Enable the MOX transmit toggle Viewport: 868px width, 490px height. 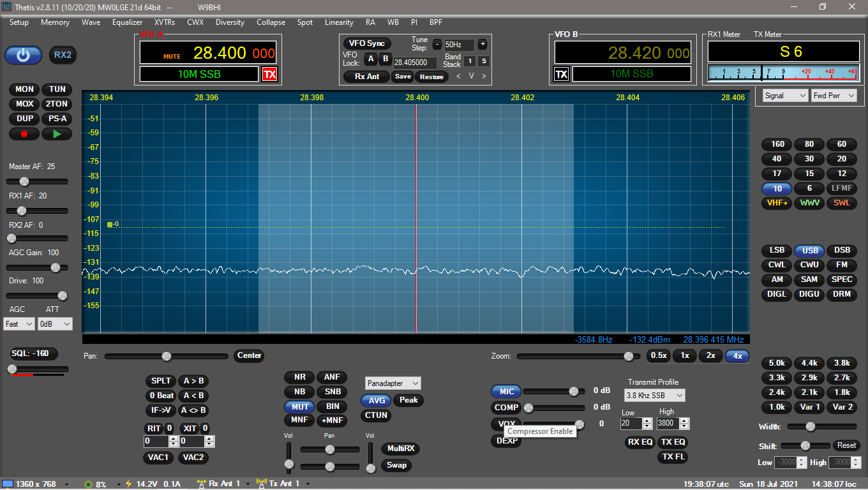tap(24, 104)
